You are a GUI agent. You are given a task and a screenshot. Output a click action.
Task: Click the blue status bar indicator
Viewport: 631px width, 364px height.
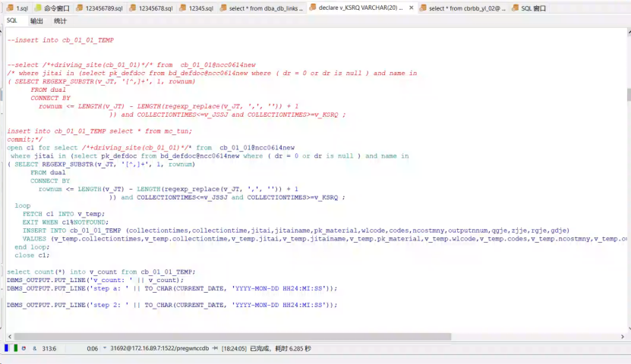(x=6, y=348)
